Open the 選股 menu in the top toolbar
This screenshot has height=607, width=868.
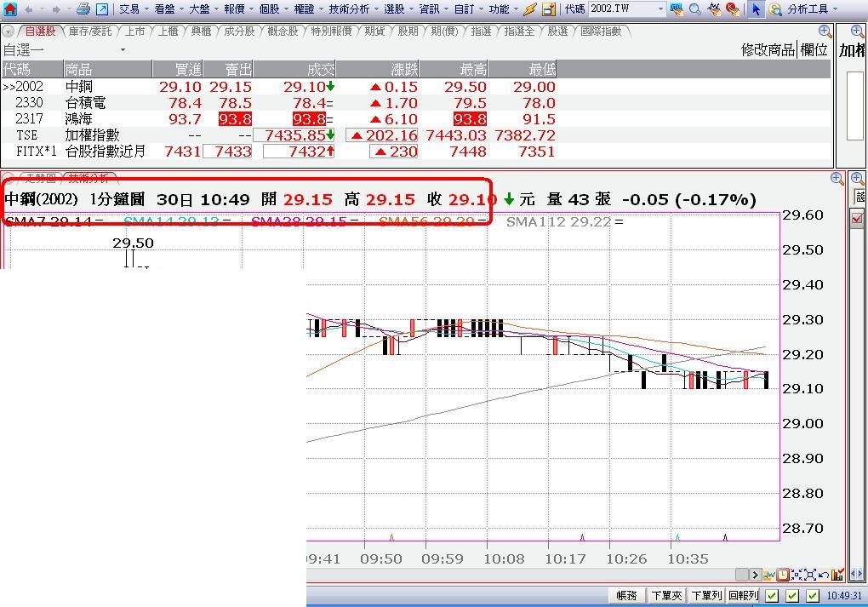click(398, 9)
